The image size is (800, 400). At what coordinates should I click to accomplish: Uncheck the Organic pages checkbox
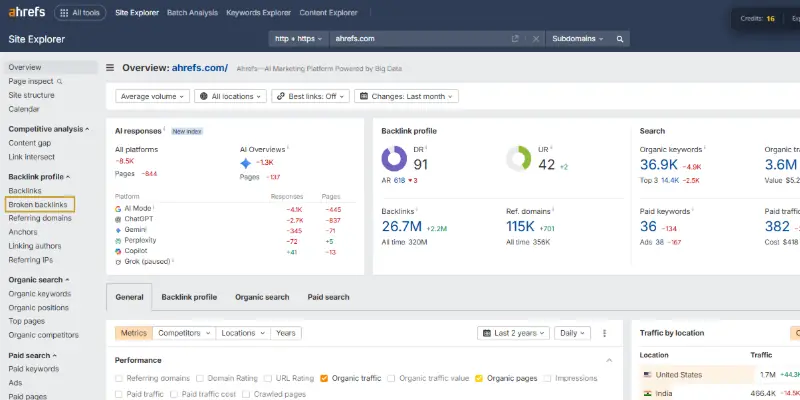coord(479,379)
